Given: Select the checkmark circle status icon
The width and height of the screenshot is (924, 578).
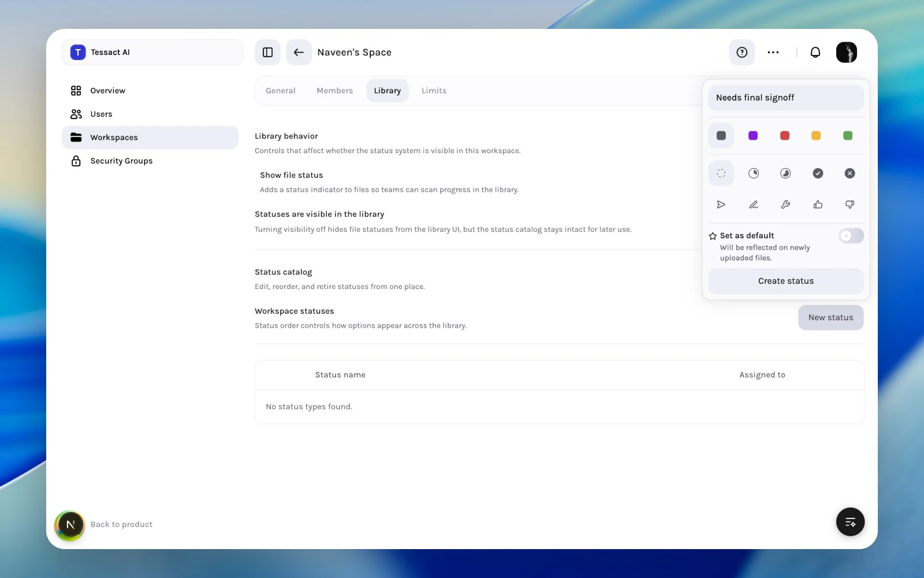Looking at the screenshot, I should tap(818, 173).
